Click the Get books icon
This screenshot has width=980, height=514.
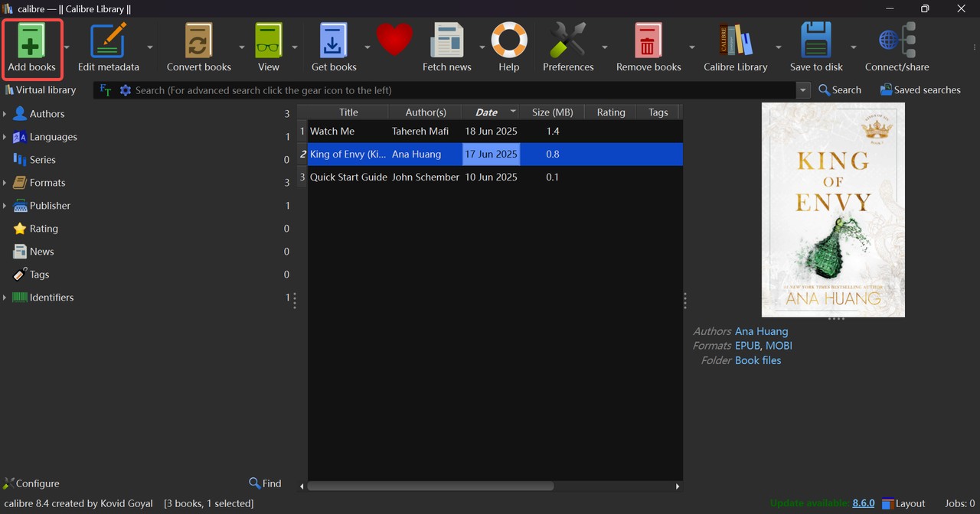[334, 41]
